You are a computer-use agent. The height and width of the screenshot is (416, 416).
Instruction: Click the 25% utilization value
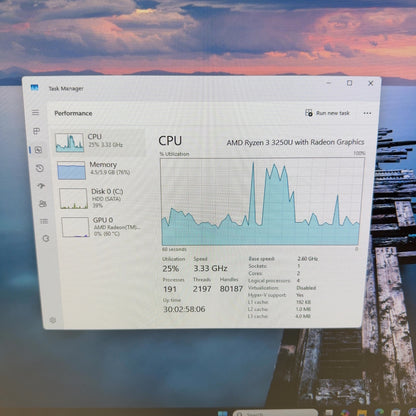(171, 269)
